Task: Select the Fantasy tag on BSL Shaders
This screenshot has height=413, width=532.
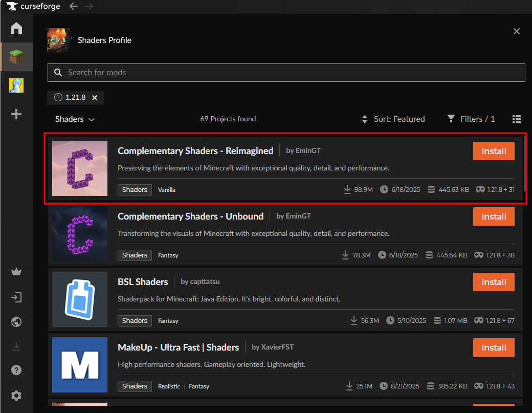Action: click(168, 321)
